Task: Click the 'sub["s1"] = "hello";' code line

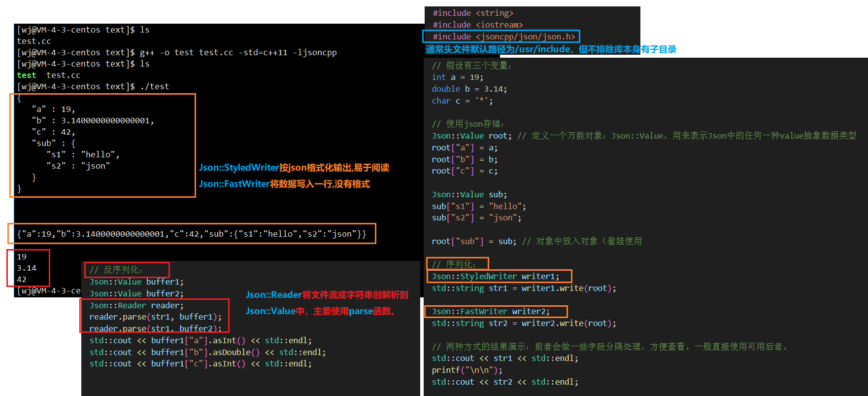Action: 479,206
